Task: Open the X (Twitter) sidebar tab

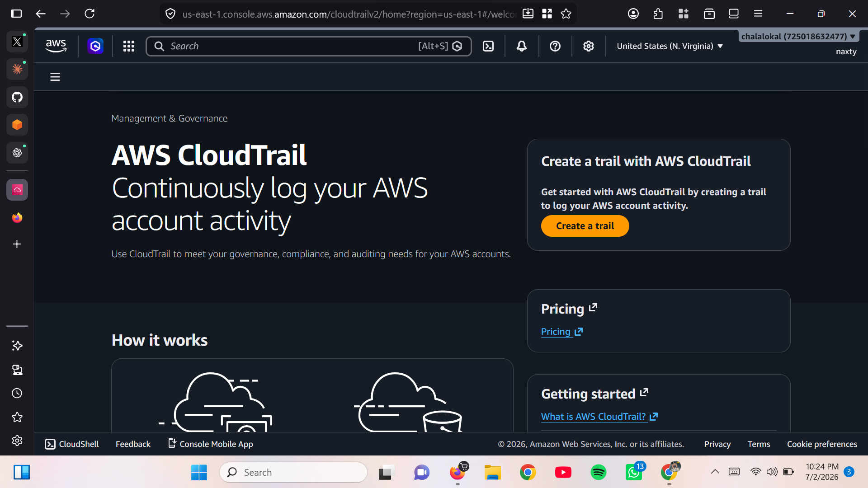Action: coord(17,42)
